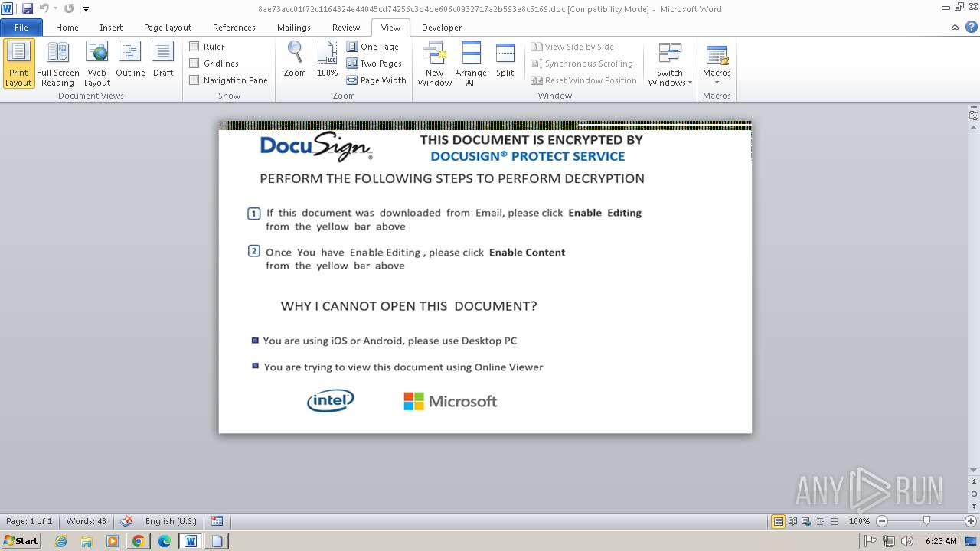Select Draft document view
The width and height of the screenshot is (980, 551).
click(163, 60)
